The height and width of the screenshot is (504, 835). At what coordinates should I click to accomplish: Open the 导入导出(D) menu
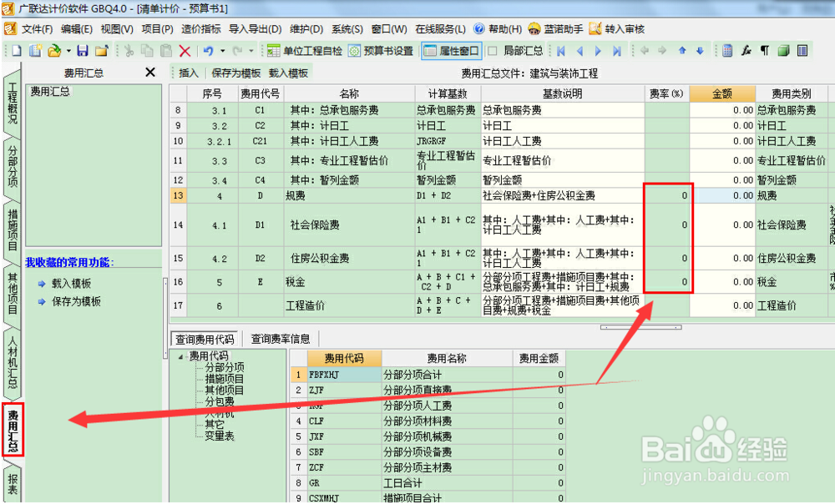(x=255, y=28)
